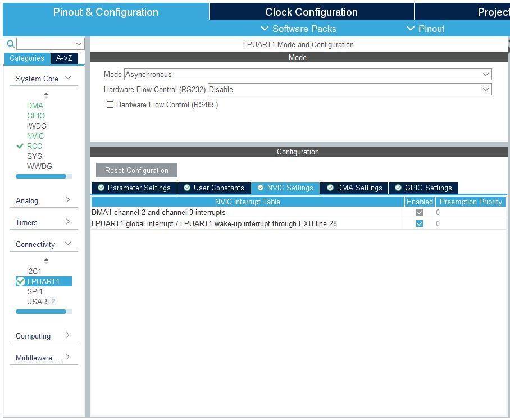
Task: Select DMA in System Core list
Action: (35, 106)
